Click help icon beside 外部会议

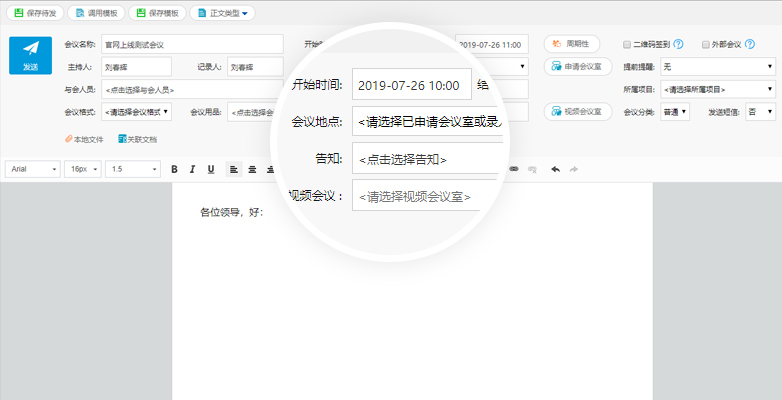(749, 45)
